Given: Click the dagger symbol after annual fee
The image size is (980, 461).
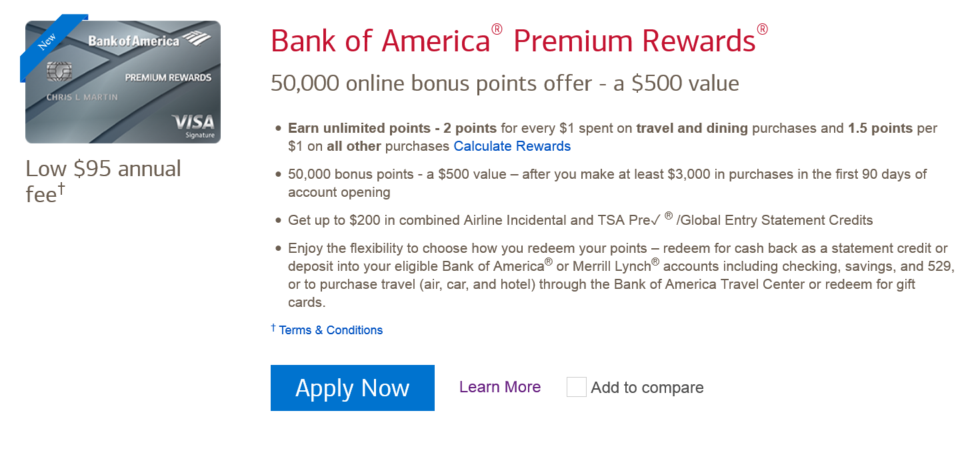Looking at the screenshot, I should [x=61, y=189].
